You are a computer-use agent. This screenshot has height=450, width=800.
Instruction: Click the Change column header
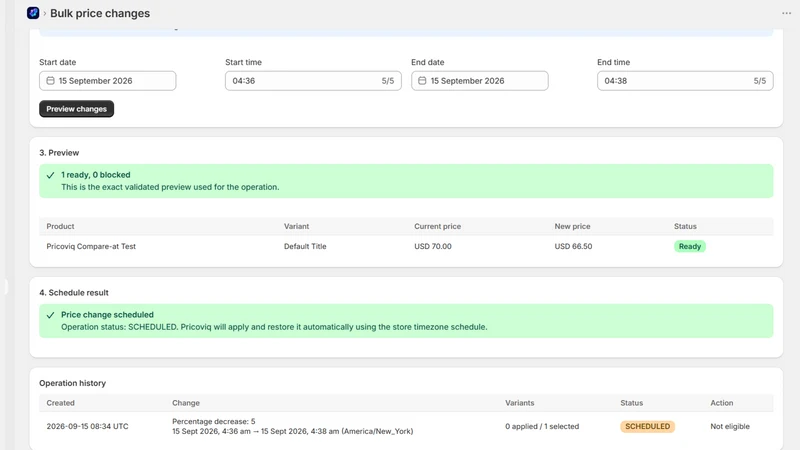186,403
